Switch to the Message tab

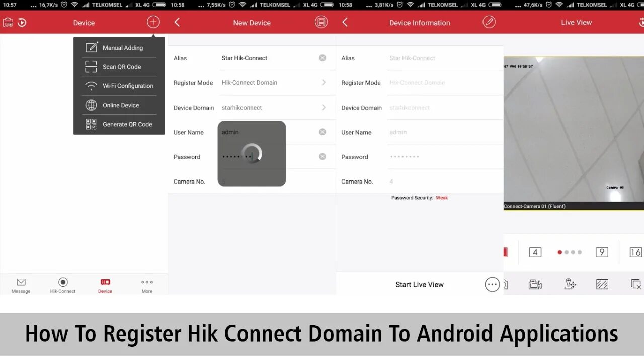tap(21, 285)
